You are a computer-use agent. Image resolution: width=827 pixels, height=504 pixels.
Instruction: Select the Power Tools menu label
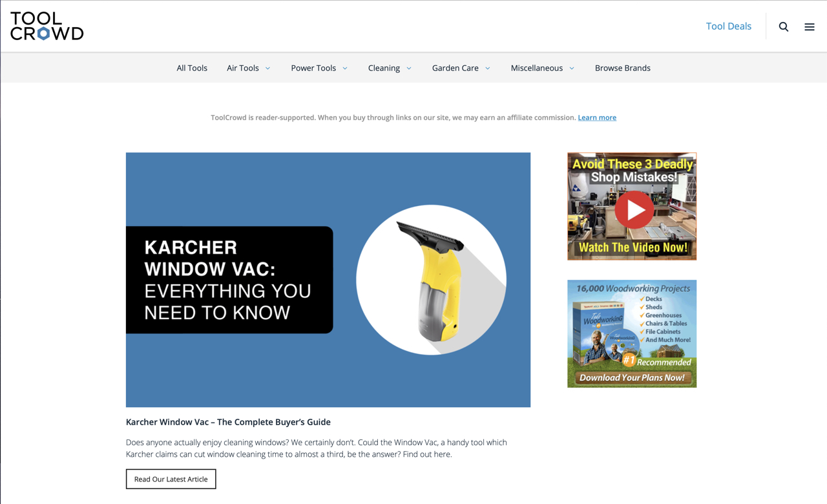click(x=313, y=68)
